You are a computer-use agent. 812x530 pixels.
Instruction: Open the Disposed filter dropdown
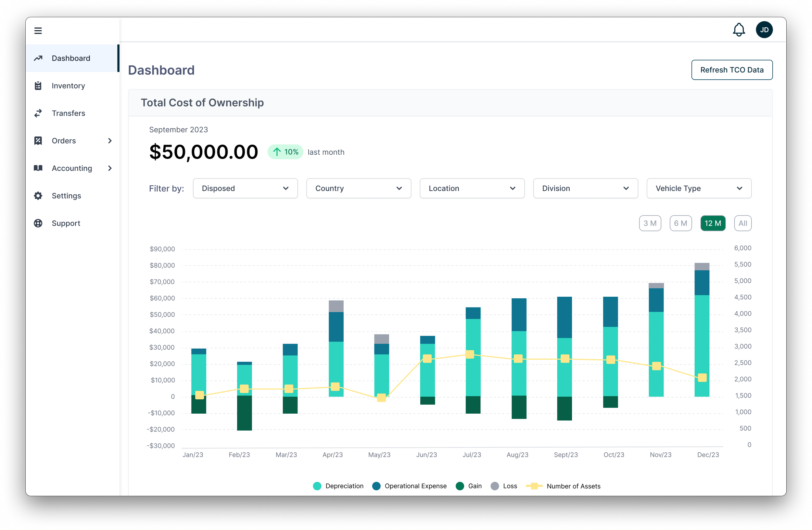click(x=245, y=188)
